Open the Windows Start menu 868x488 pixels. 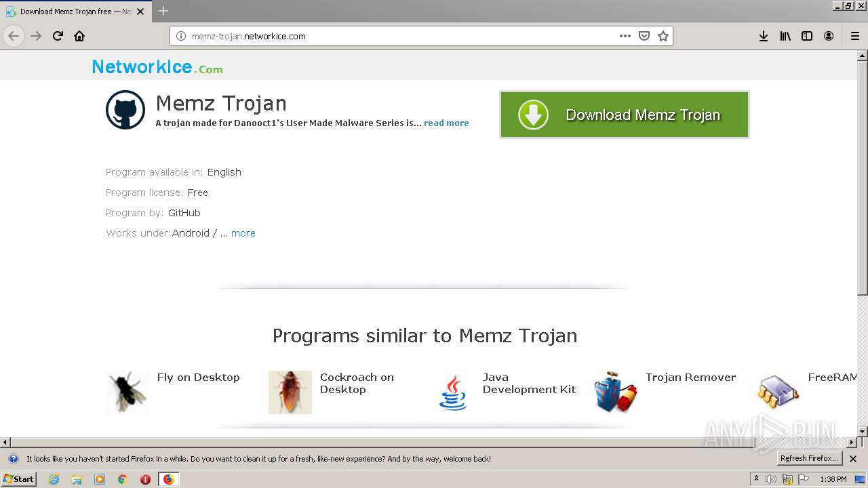point(18,479)
